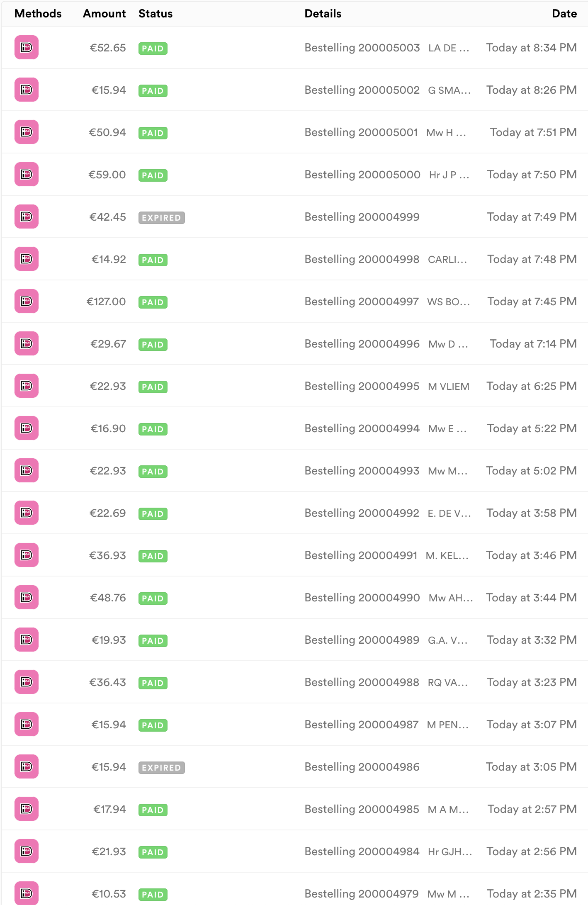This screenshot has width=588, height=905.
Task: Click the Status column header
Action: point(156,14)
